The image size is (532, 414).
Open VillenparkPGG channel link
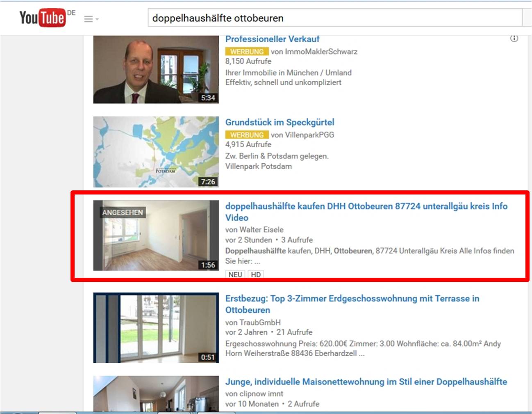(309, 135)
